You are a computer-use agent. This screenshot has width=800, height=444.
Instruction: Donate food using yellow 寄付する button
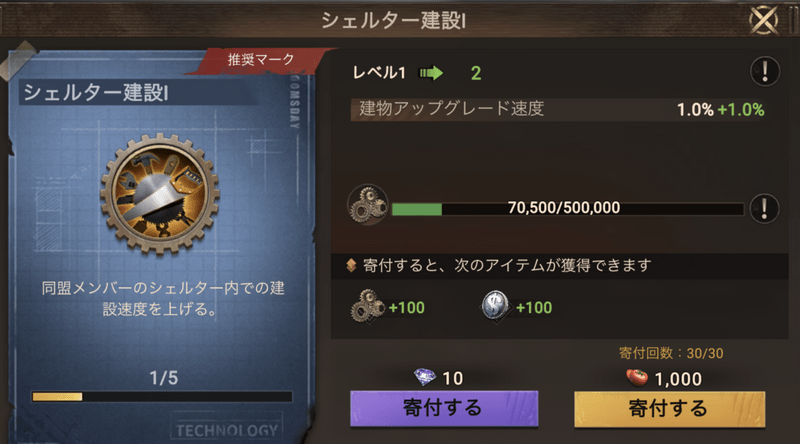[669, 409]
